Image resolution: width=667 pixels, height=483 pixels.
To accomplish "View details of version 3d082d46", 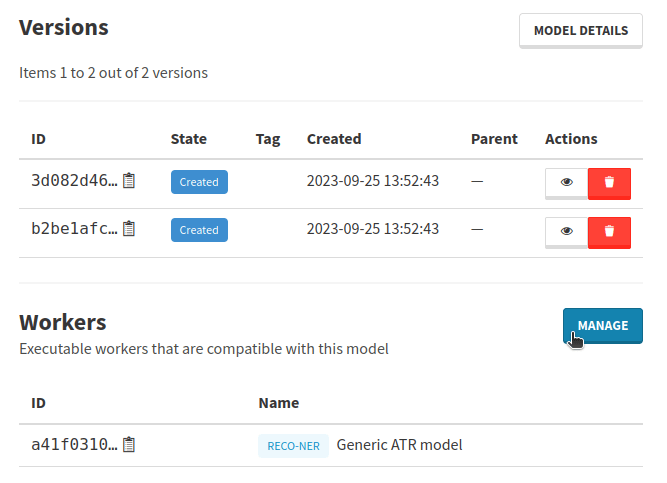I will [x=566, y=183].
